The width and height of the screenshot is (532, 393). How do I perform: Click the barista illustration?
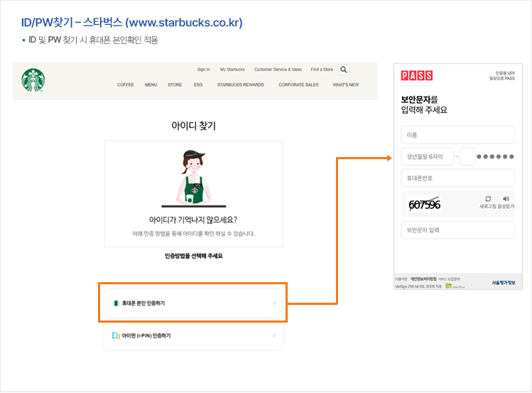[193, 179]
